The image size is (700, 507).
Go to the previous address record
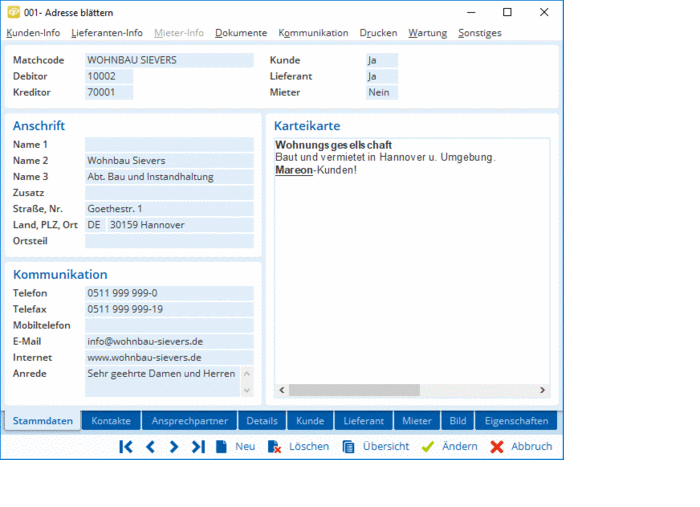tap(150, 447)
